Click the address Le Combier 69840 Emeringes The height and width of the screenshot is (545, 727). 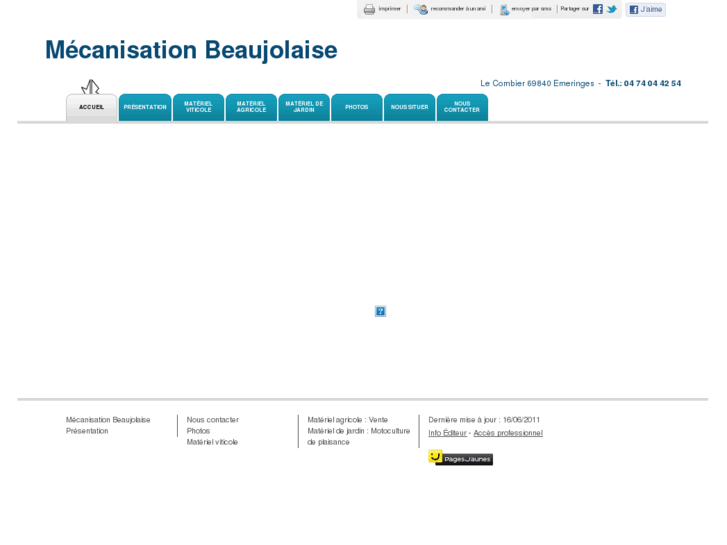(x=537, y=83)
